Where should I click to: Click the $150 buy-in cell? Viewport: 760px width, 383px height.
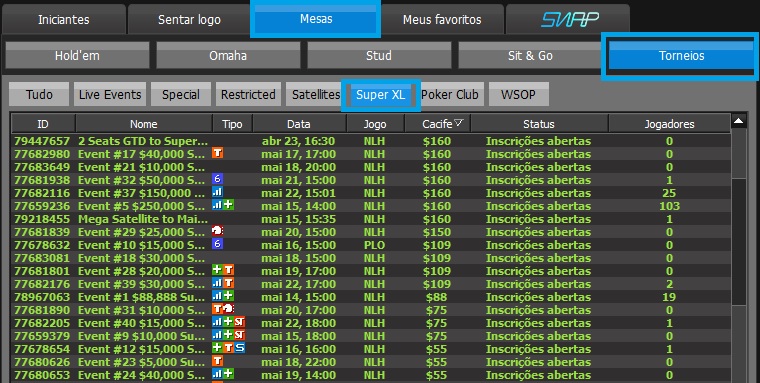coord(437,232)
